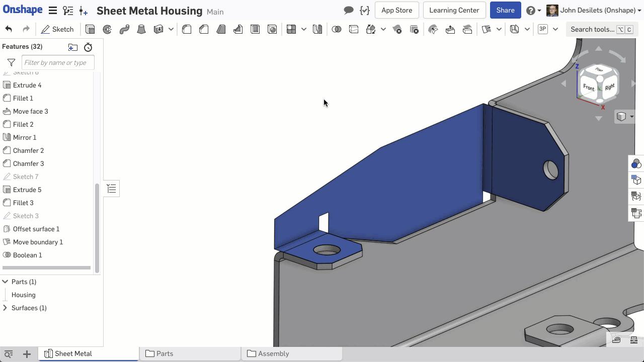644x362 pixels.
Task: Expand the Surfaces (1) section
Action: point(5,308)
